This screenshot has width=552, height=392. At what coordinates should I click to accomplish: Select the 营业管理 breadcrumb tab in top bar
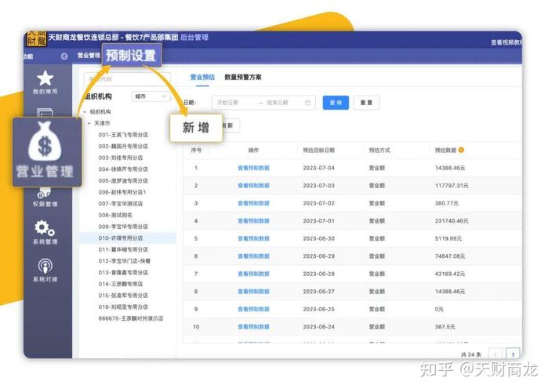pyautogui.click(x=89, y=56)
